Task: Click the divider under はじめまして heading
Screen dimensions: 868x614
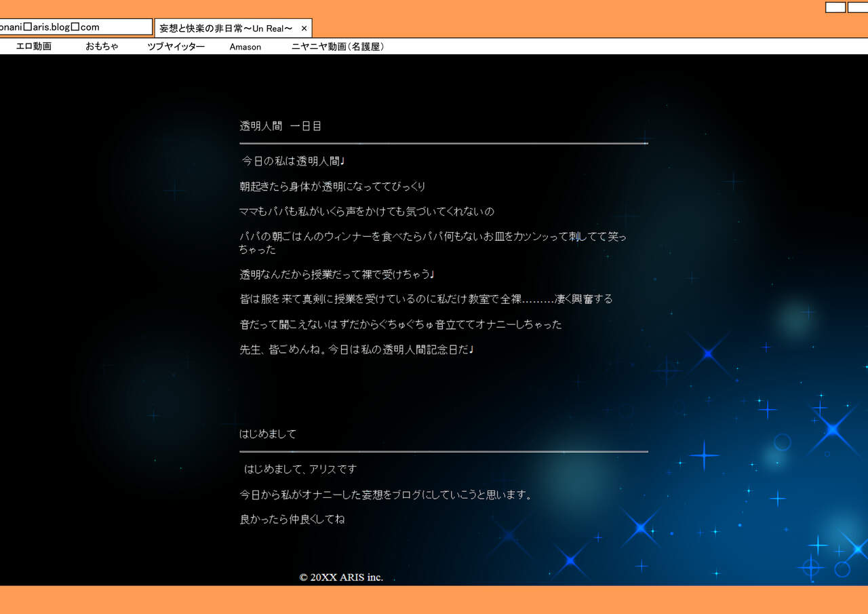Action: click(443, 451)
